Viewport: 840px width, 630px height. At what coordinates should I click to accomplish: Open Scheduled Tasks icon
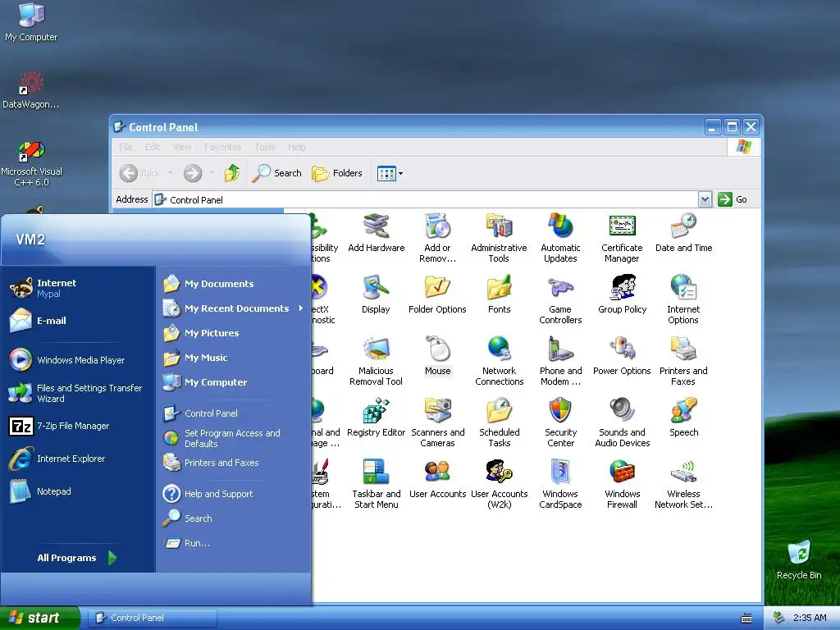[x=500, y=423]
